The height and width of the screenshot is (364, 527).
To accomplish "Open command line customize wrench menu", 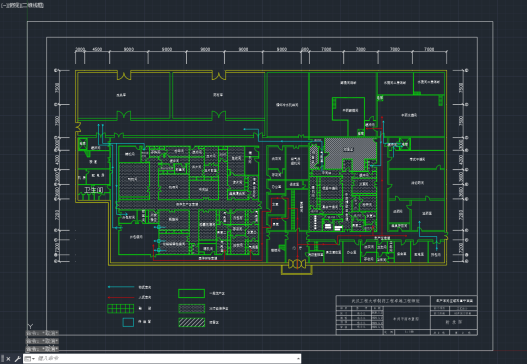I will tap(17, 359).
